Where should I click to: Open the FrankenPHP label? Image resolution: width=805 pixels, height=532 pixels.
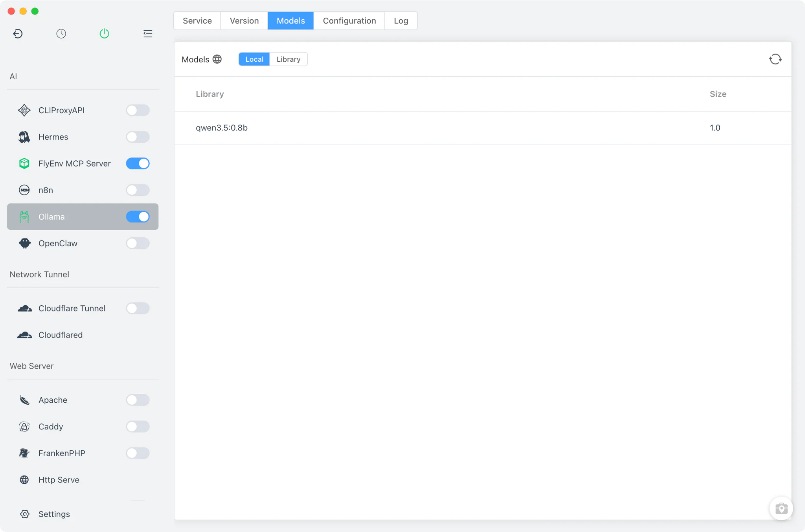point(62,453)
